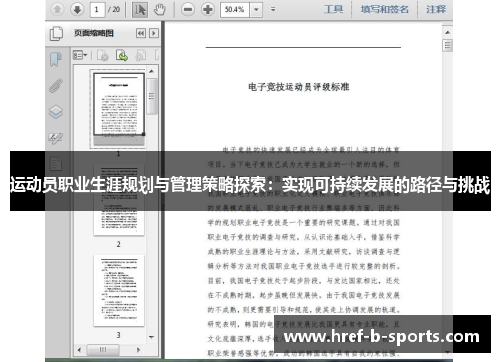Click the delete pages thumbnail toolbar icon

click(x=103, y=55)
